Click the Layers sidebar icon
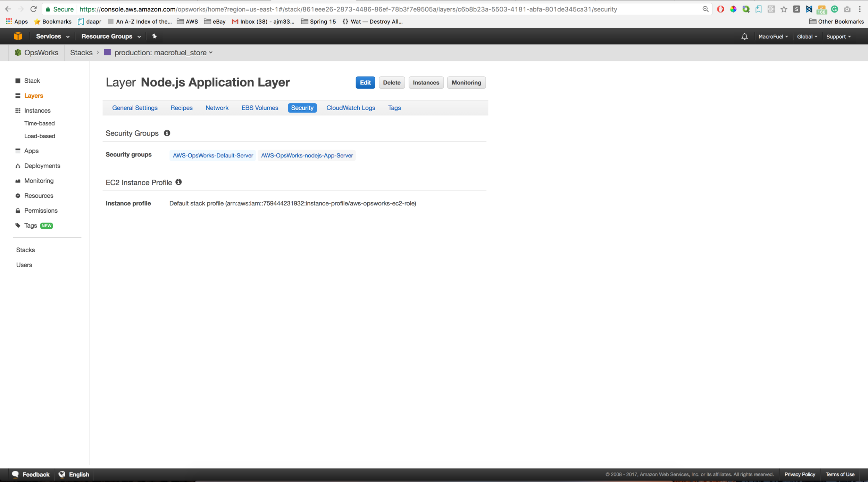 pyautogui.click(x=18, y=96)
